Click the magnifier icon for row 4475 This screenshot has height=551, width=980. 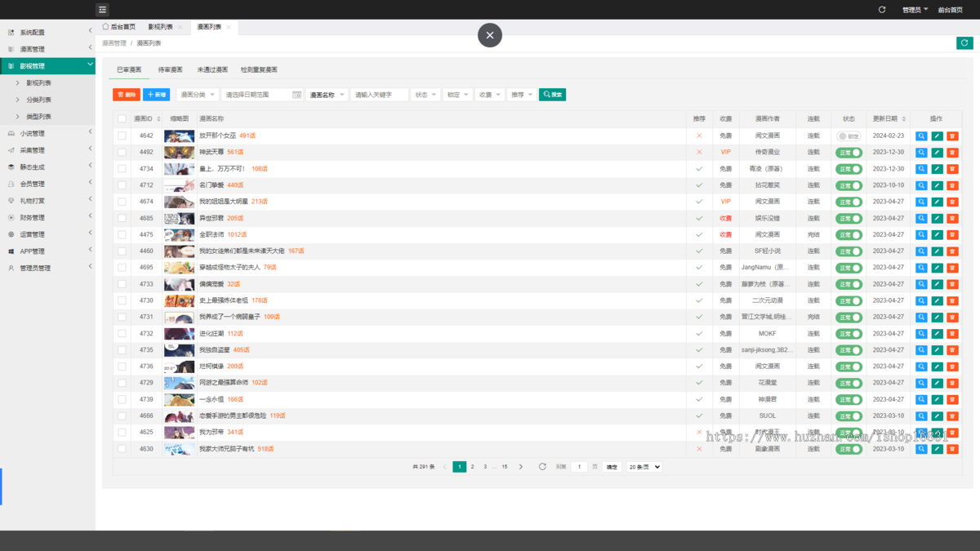pos(921,235)
